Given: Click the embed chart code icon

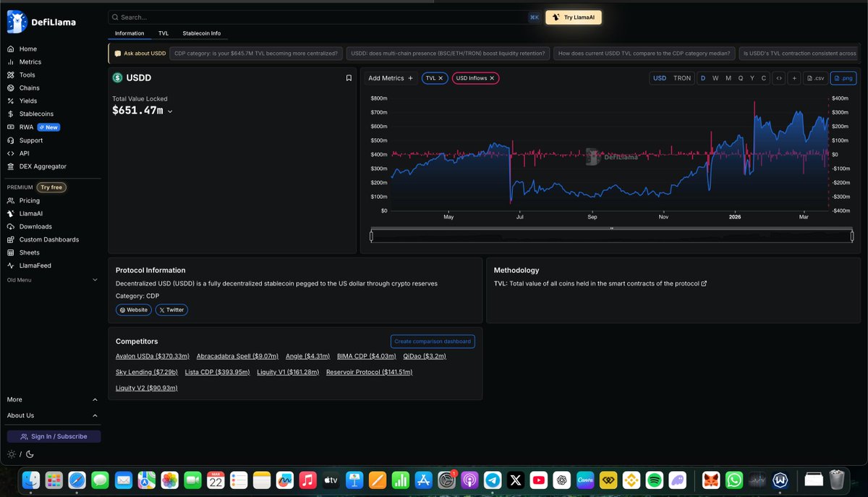Looking at the screenshot, I should (779, 78).
